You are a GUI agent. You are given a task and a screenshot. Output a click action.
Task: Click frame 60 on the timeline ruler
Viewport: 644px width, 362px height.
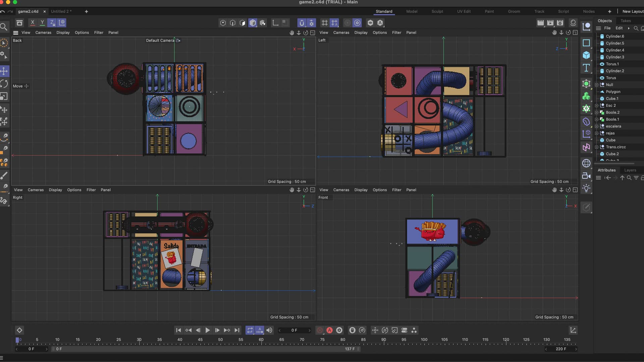261,340
